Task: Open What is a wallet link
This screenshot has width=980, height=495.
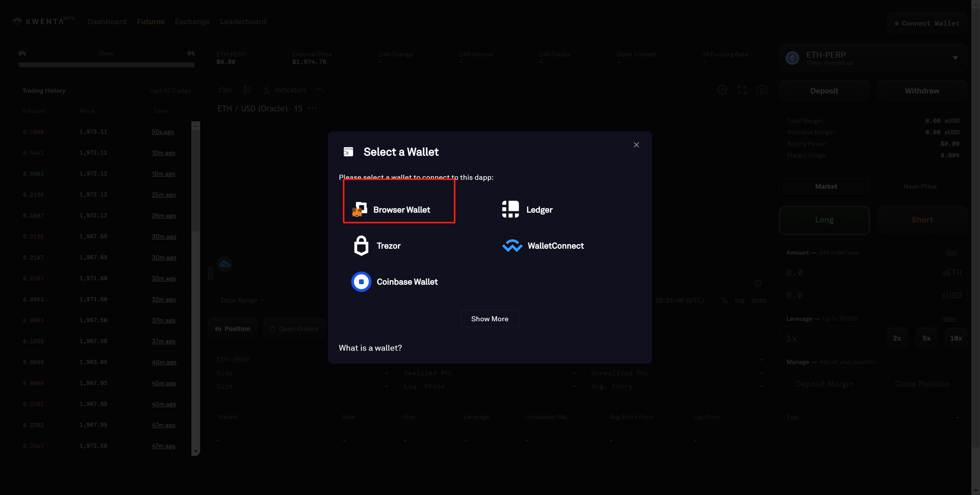Action: (x=370, y=348)
